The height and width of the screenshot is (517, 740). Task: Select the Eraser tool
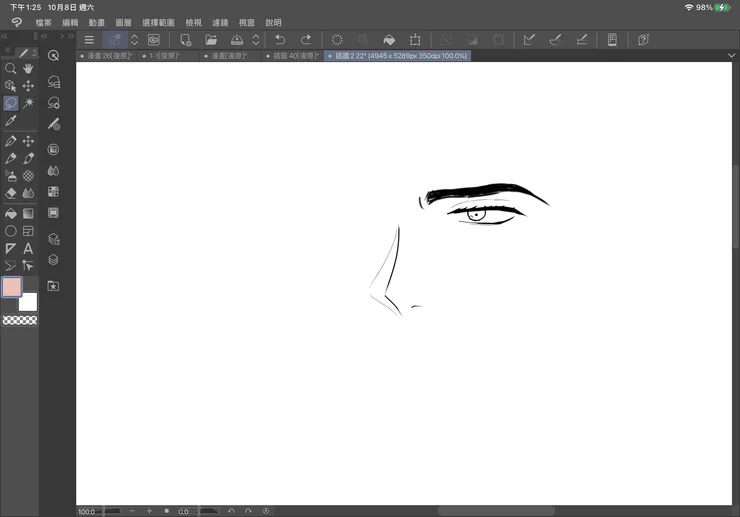11,193
